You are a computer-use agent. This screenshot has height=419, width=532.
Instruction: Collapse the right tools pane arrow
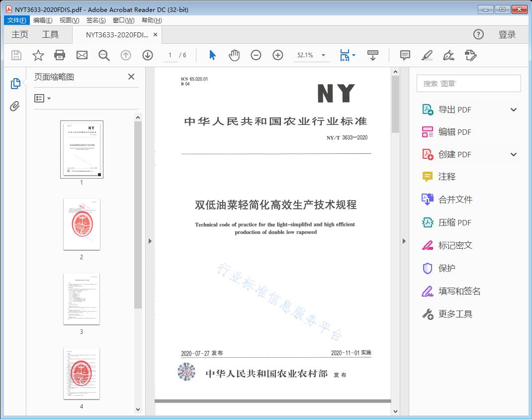click(404, 241)
